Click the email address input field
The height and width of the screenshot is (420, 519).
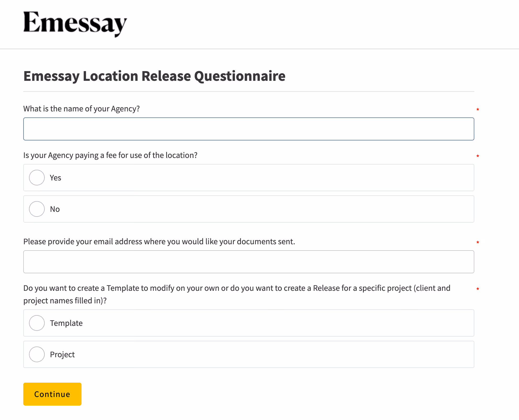249,262
